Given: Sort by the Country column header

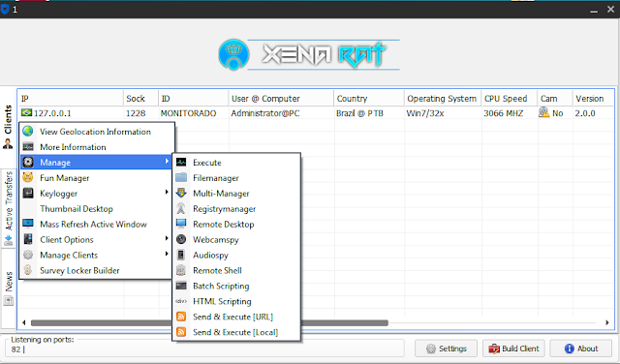Looking at the screenshot, I should click(369, 99).
